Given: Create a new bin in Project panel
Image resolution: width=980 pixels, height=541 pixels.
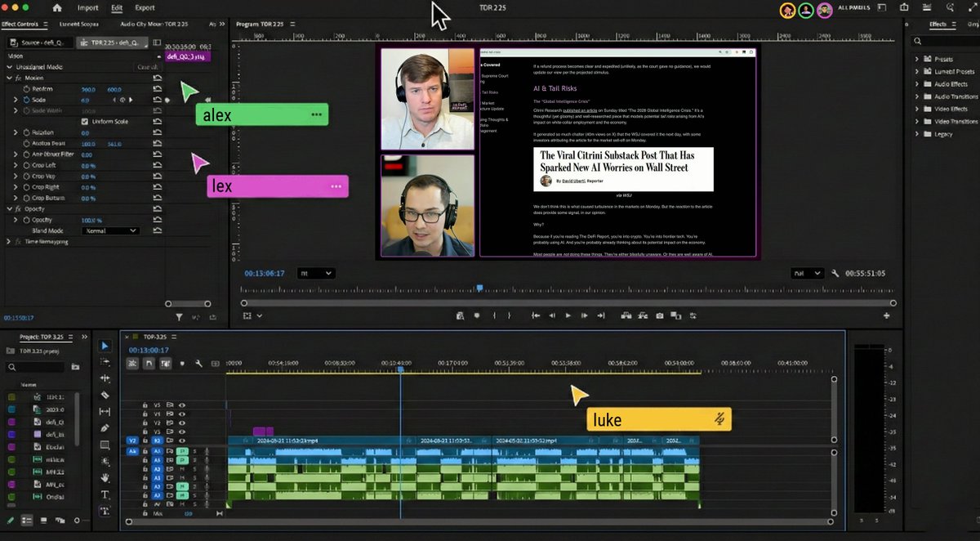Looking at the screenshot, I should pyautogui.click(x=75, y=367).
